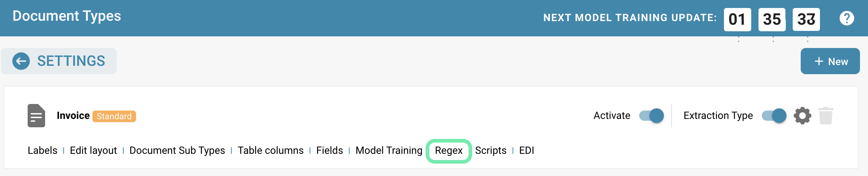The width and height of the screenshot is (868, 176).
Task: Open the Scripts section
Action: (x=490, y=151)
